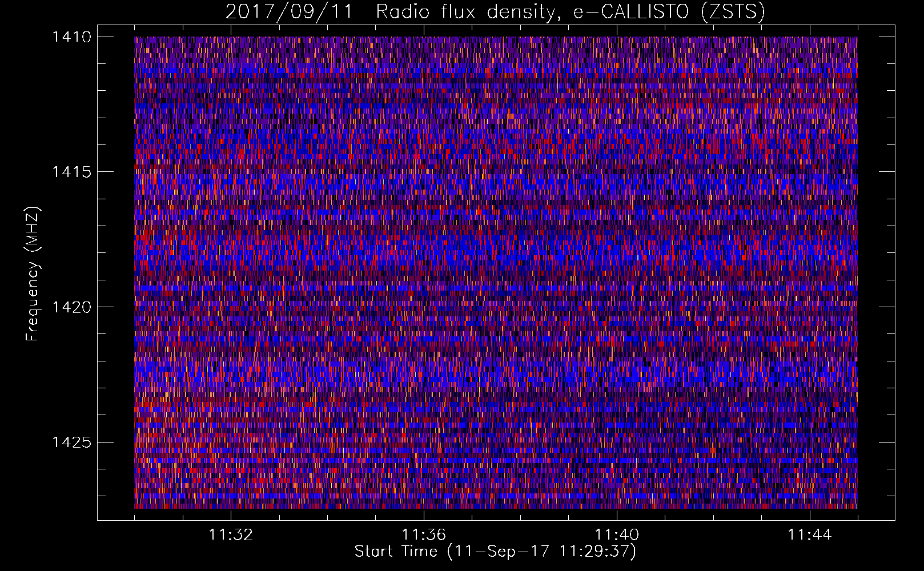Image resolution: width=924 pixels, height=571 pixels.
Task: Click the 1420 frequency tick label
Action: point(71,307)
